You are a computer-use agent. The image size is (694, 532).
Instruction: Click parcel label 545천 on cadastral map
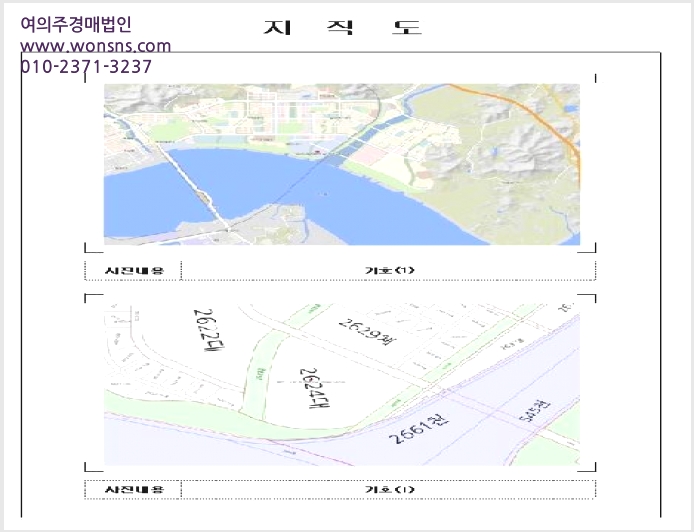point(535,411)
